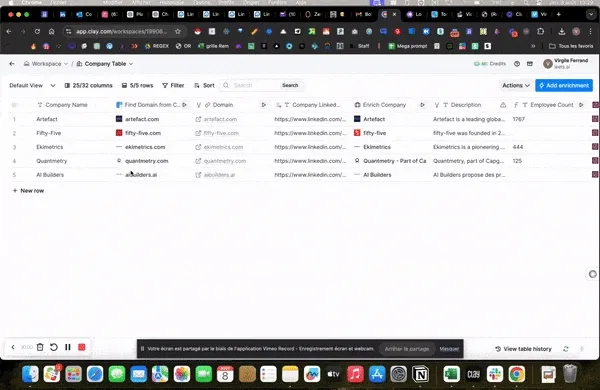Image resolution: width=600 pixels, height=390 pixels.
Task: Open external link icon for artefact.com domain
Action: pyautogui.click(x=198, y=119)
